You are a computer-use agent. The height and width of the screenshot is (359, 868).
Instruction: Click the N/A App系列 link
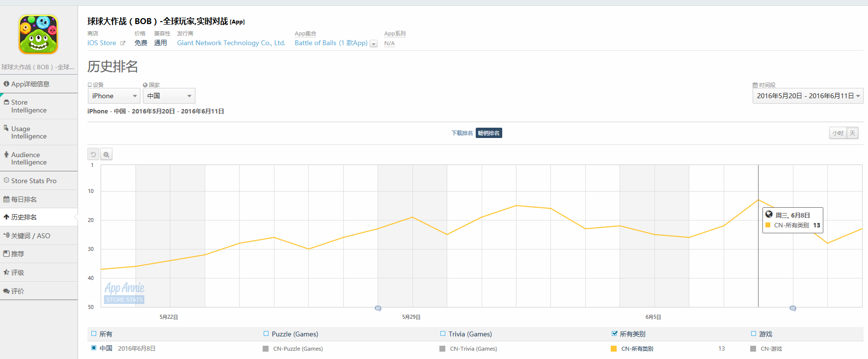(389, 43)
